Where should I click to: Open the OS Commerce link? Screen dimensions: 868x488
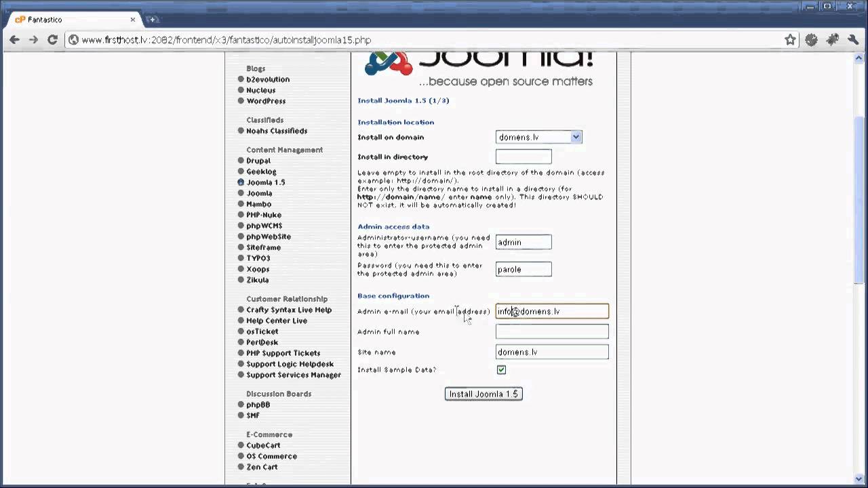click(271, 456)
